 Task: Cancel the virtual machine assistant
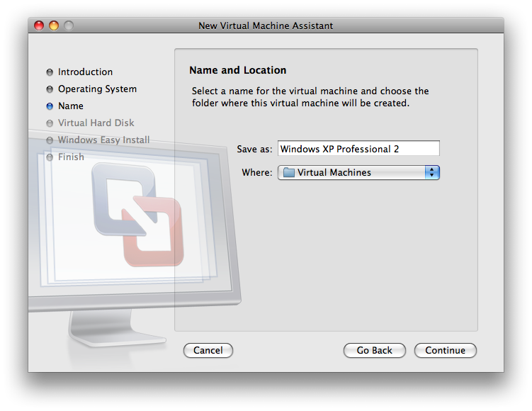coord(208,350)
